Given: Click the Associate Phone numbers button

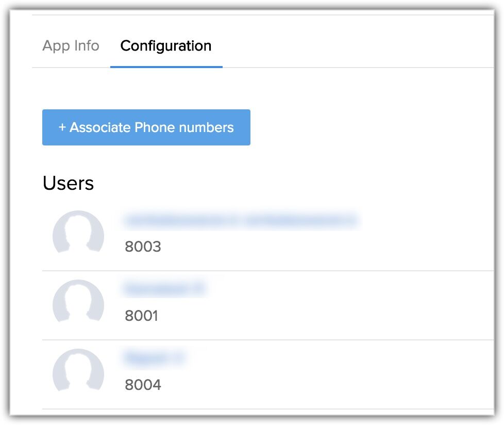Looking at the screenshot, I should coord(146,127).
